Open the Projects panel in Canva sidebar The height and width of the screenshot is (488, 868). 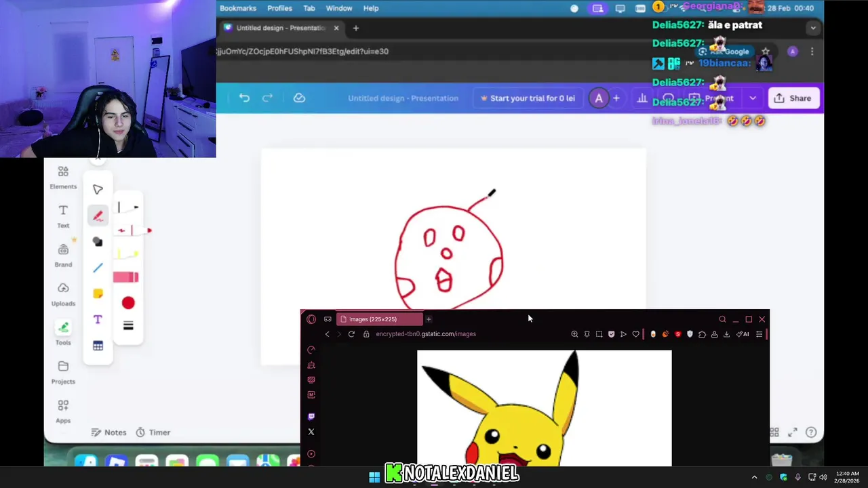[x=63, y=373]
